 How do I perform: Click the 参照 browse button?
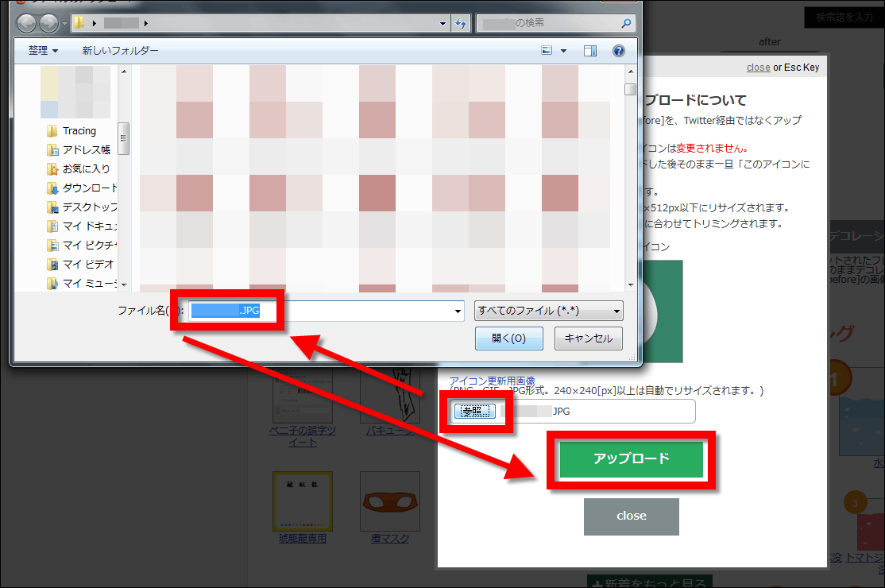point(475,411)
